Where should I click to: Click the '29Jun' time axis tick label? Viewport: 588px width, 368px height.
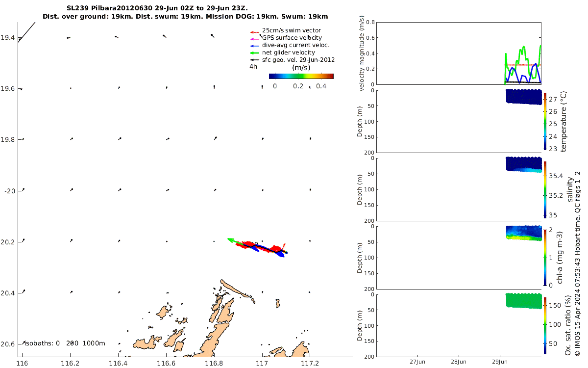tap(499, 361)
